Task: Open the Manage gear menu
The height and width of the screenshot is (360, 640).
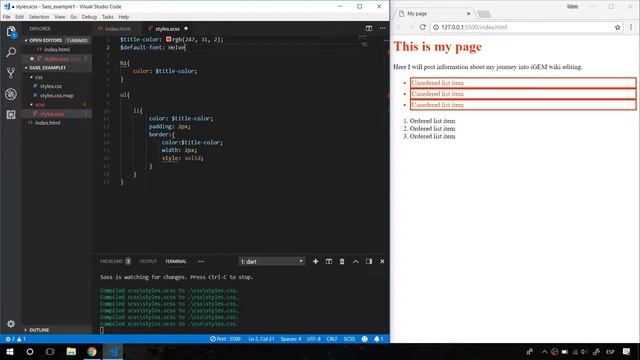Action: point(11,324)
